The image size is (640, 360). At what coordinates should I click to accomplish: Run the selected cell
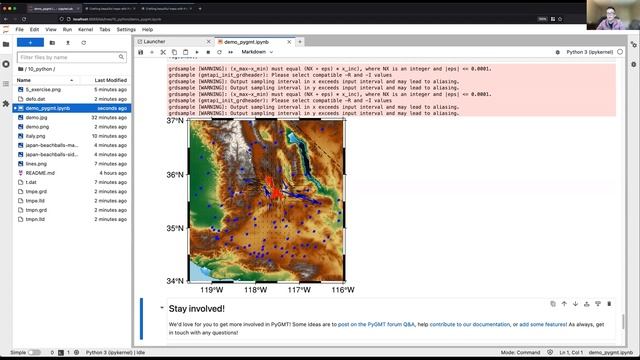[197, 52]
